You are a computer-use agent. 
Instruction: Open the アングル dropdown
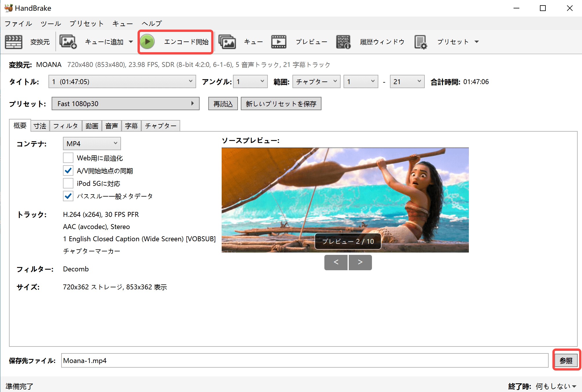coord(251,81)
